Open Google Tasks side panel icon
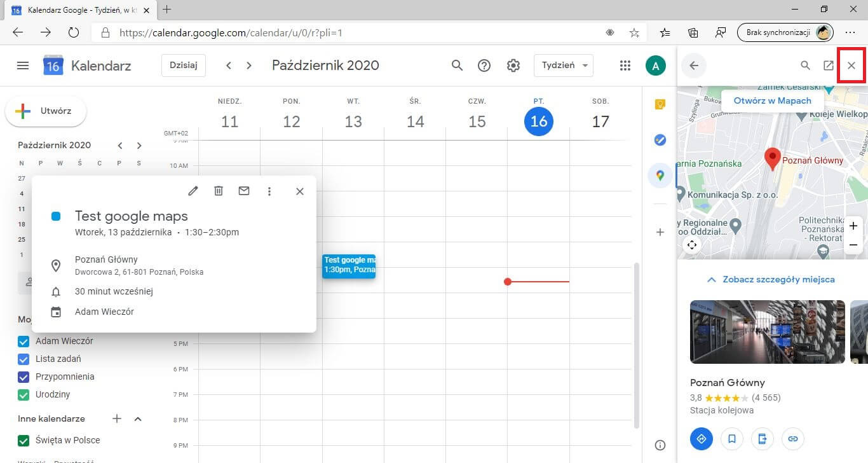868x463 pixels. click(x=660, y=140)
